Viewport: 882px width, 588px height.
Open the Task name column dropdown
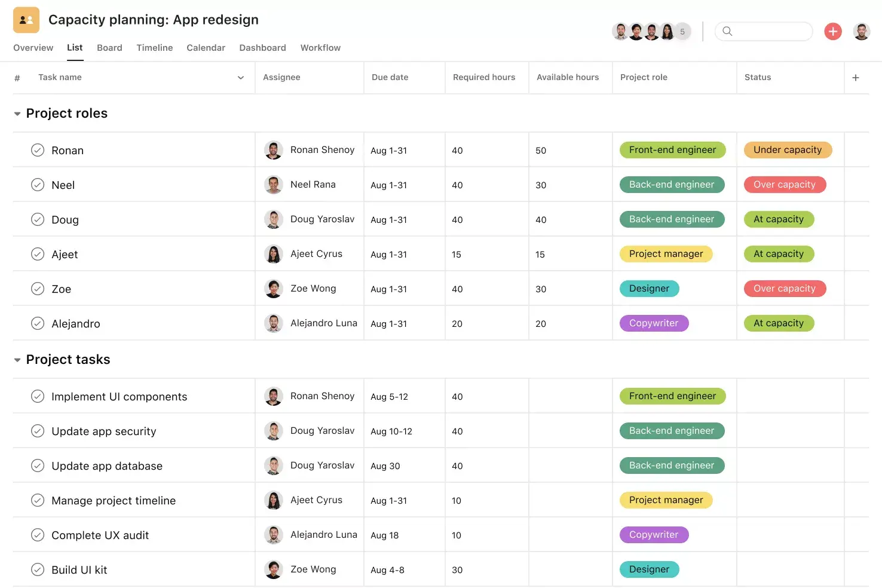click(x=240, y=77)
